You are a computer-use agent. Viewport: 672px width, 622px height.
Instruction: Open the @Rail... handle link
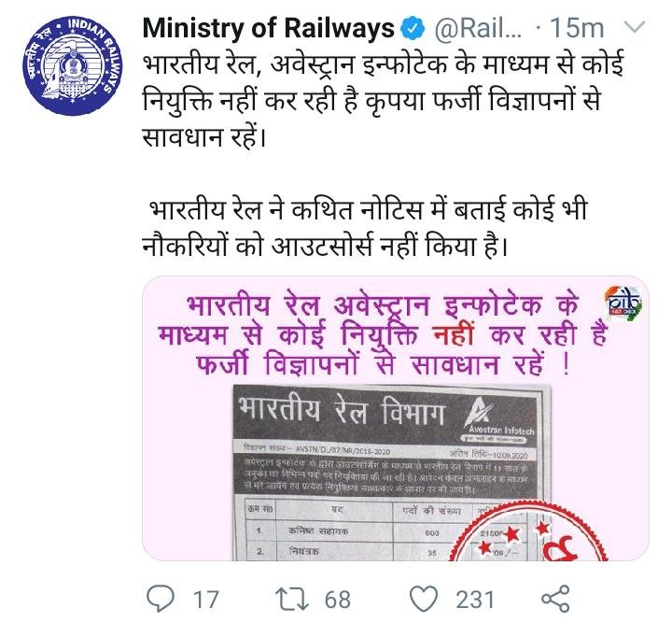pyautogui.click(x=478, y=29)
